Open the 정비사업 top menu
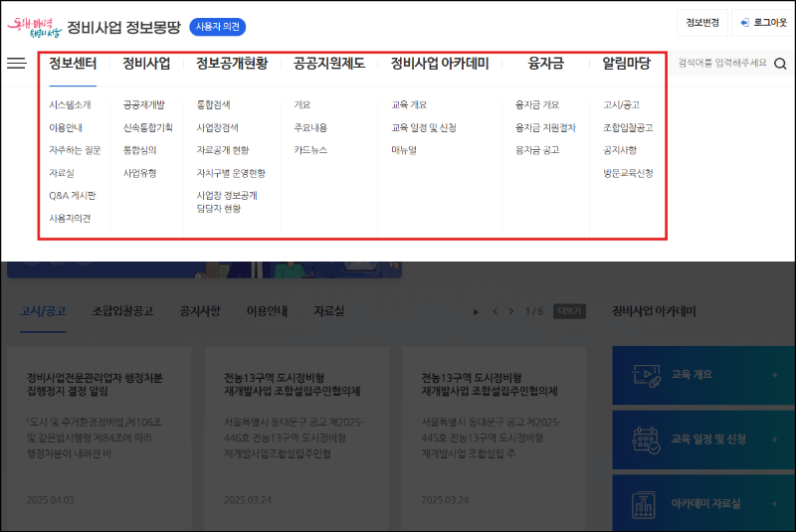This screenshot has width=796, height=532. [146, 64]
